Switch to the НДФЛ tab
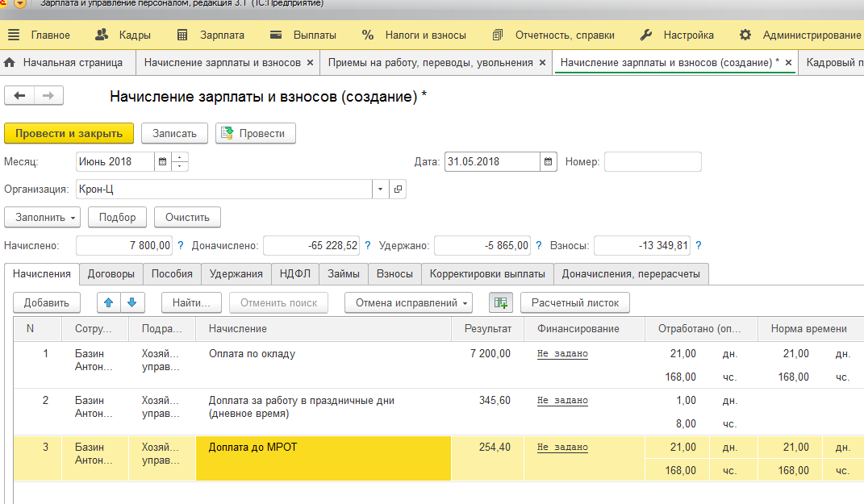The width and height of the screenshot is (864, 504). point(295,273)
